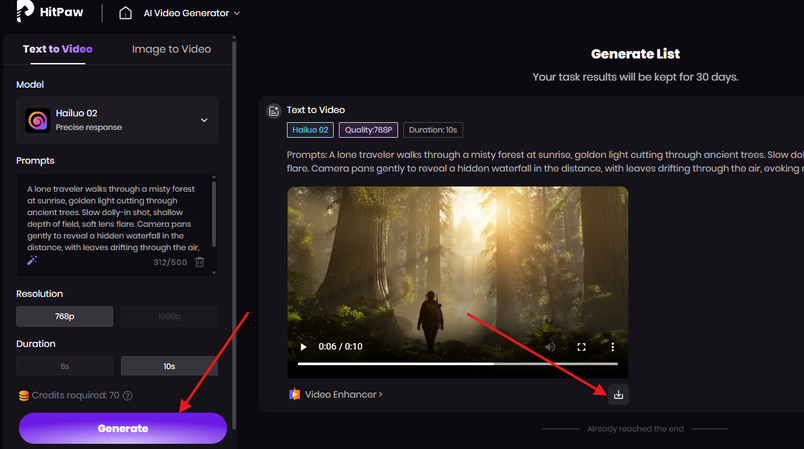Click the credits help question mark icon

tap(128, 395)
